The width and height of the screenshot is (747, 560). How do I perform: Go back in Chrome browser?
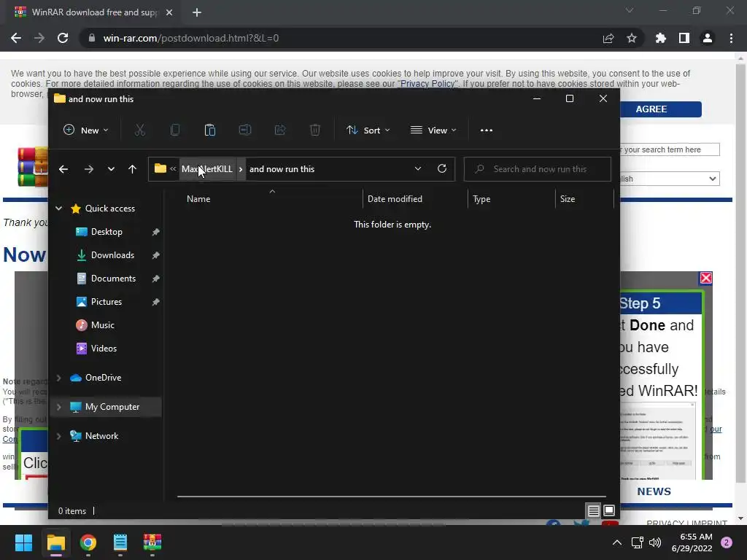coord(16,38)
